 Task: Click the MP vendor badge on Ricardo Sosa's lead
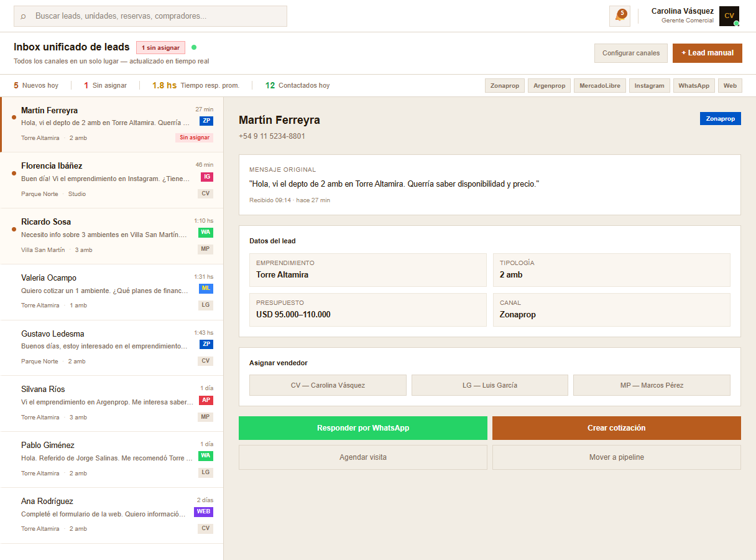[x=206, y=249]
